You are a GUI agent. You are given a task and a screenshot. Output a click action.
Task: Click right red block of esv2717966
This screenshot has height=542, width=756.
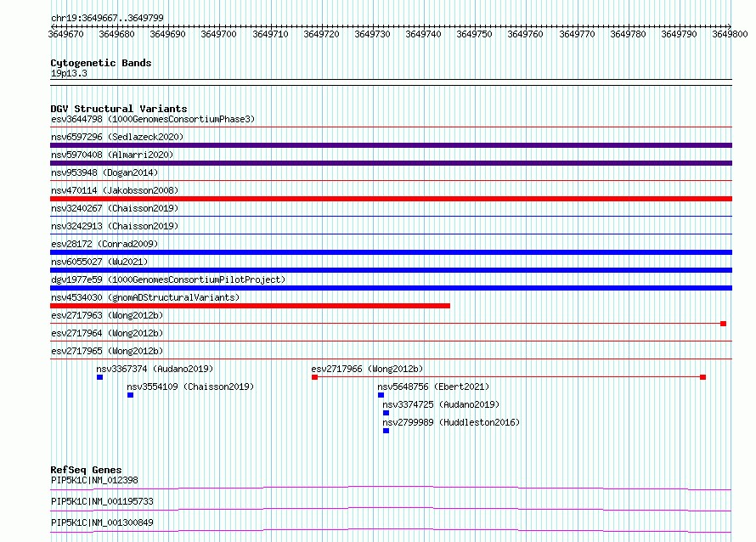(x=703, y=377)
